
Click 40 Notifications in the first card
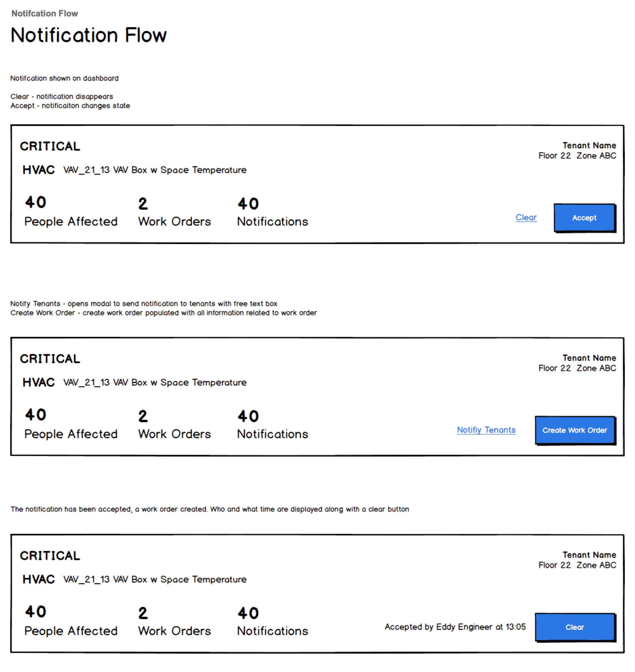point(272,212)
